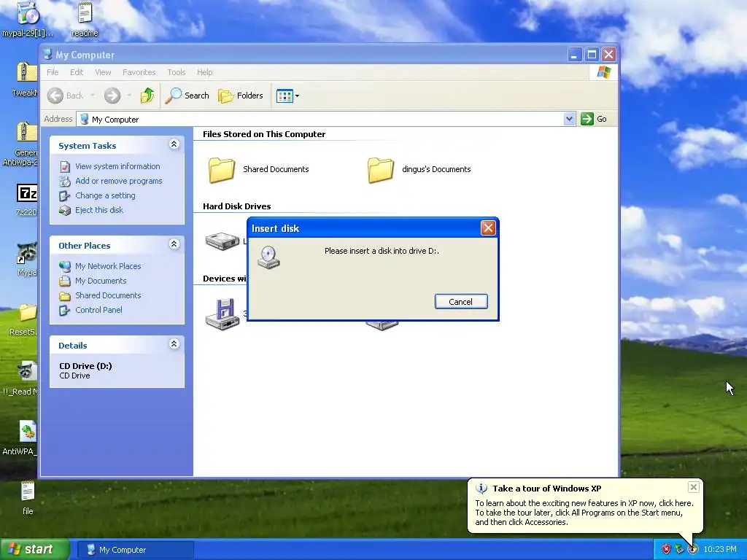Minimize the My Computer window
Screen dimensions: 747x560
tap(575, 55)
